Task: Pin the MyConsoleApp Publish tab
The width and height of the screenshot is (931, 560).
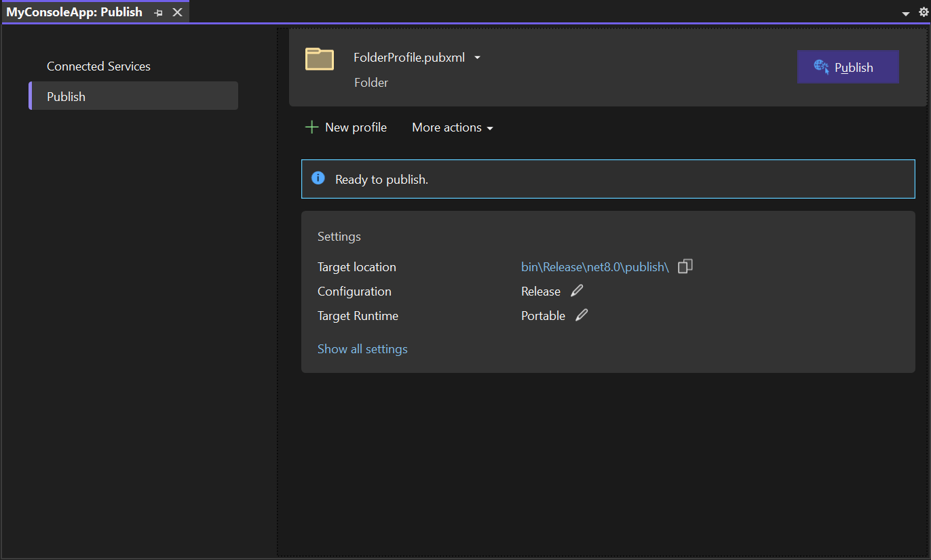Action: pyautogui.click(x=159, y=13)
